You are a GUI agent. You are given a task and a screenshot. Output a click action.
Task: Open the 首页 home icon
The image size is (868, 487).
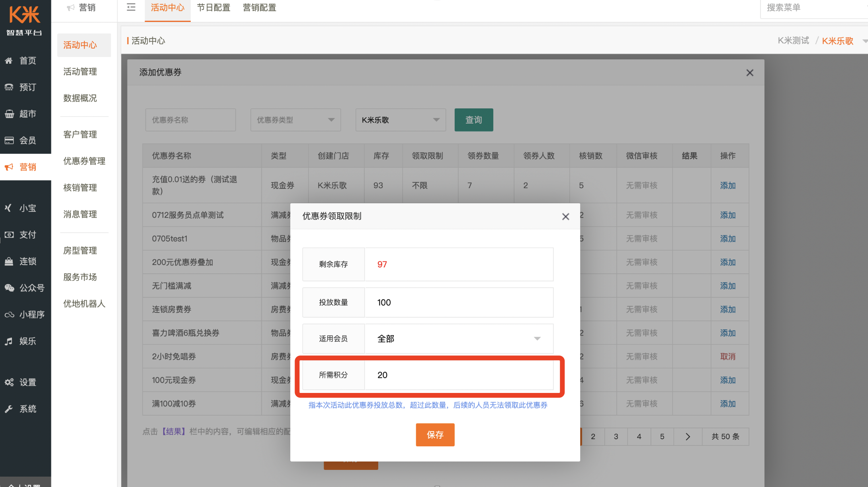tap(9, 61)
